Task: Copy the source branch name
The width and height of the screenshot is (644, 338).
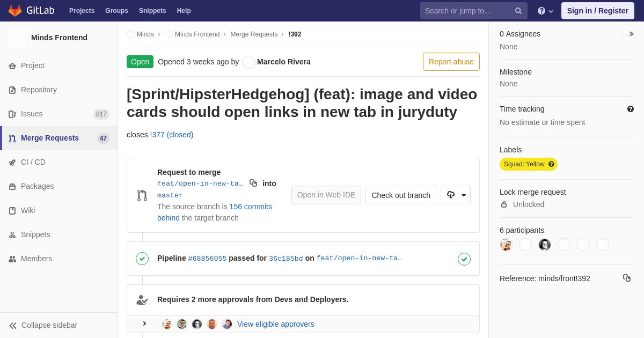Action: click(x=253, y=183)
